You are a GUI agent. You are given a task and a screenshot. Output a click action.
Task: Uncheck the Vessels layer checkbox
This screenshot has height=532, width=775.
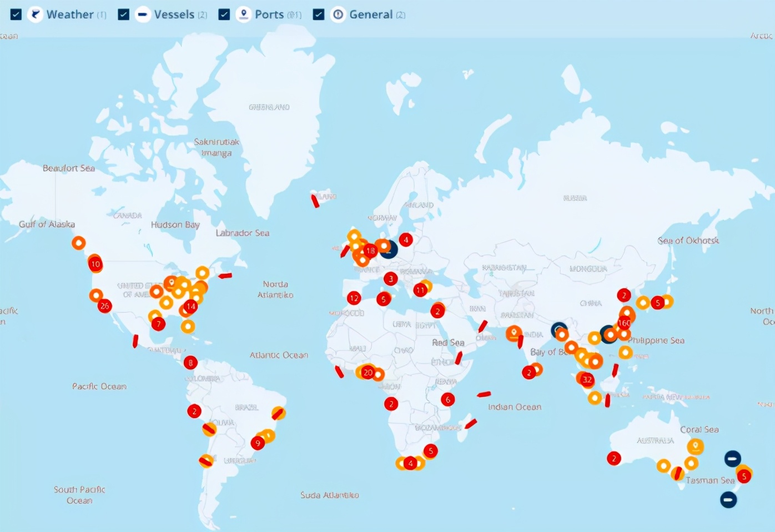(123, 14)
